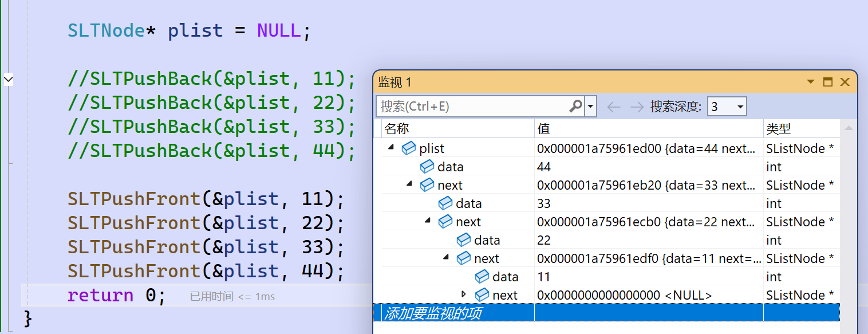
Task: Click the return 0; code line
Action: pyautogui.click(x=116, y=296)
